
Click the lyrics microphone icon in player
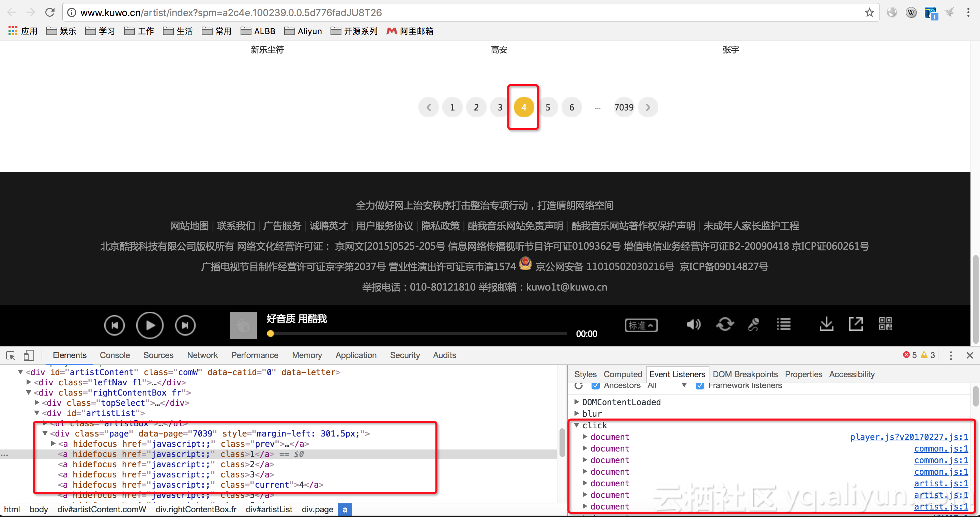753,324
